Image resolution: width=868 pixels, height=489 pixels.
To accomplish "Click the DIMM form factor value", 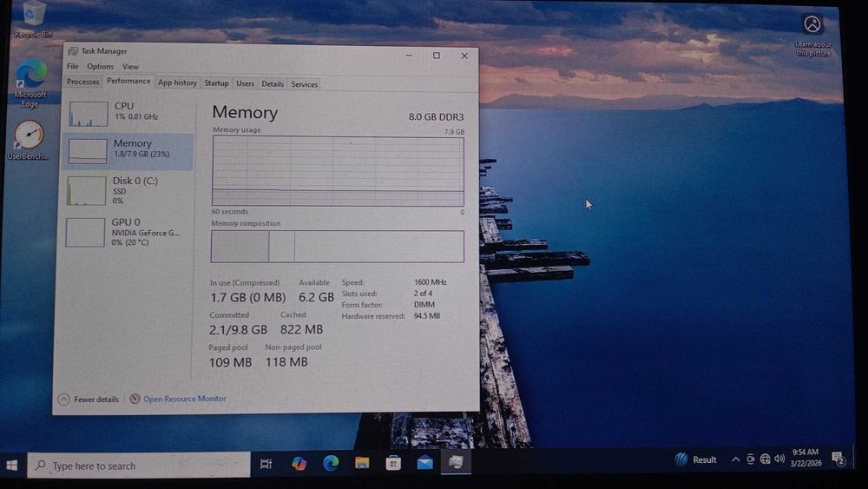I will [x=424, y=305].
